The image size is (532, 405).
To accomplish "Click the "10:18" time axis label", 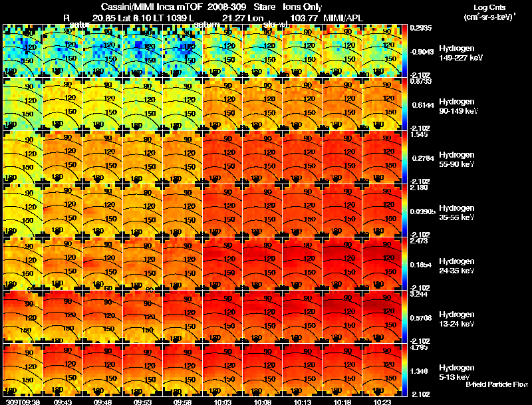I will (342, 402).
